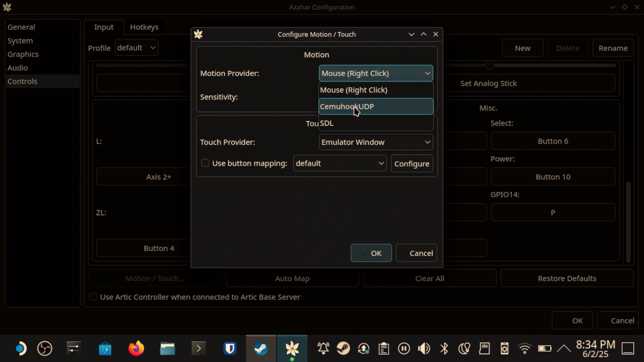
Task: Cancel the Configure Motion / Touch dialog
Action: pos(416,253)
